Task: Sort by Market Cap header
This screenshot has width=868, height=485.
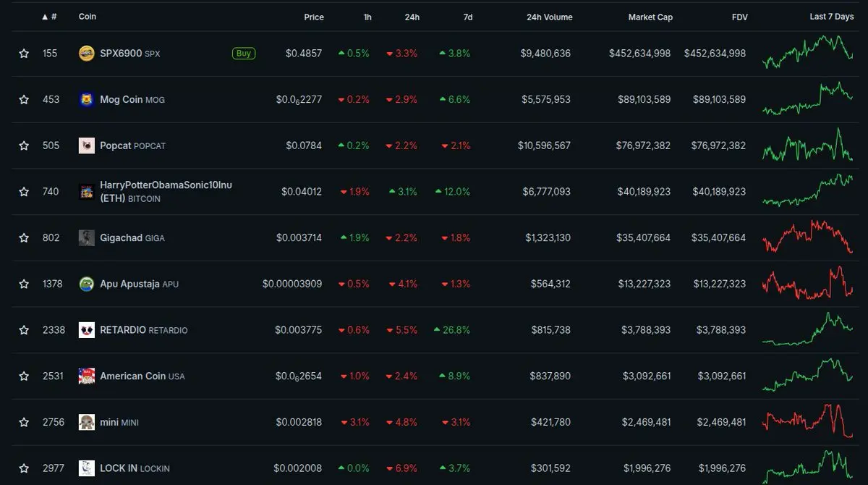Action: tap(650, 17)
